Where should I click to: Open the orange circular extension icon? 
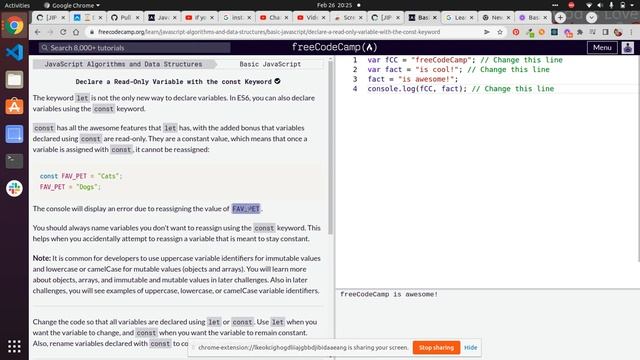coord(542,32)
